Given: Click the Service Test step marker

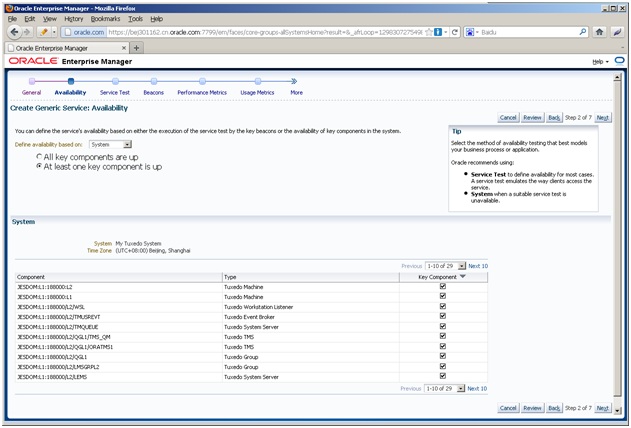Looking at the screenshot, I should pyautogui.click(x=115, y=81).
